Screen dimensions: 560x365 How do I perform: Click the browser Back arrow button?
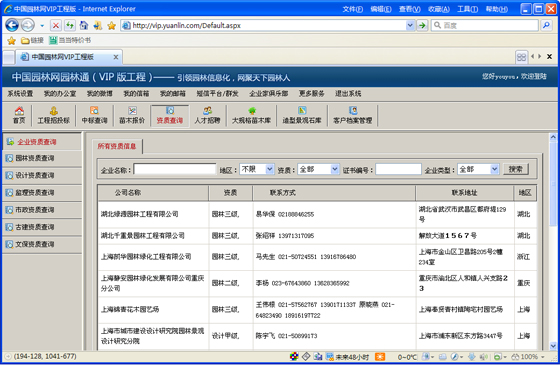pos(12,25)
